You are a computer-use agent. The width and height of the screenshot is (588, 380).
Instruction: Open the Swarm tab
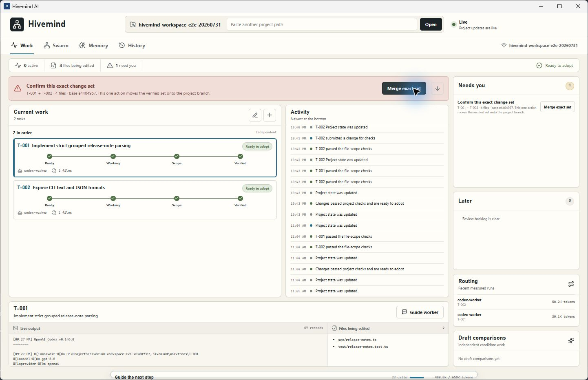click(x=56, y=46)
